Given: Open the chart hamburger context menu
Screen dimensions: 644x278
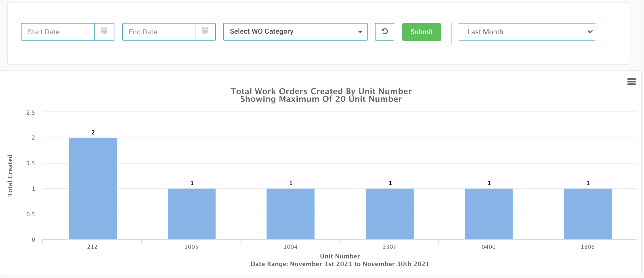Looking at the screenshot, I should (x=631, y=82).
